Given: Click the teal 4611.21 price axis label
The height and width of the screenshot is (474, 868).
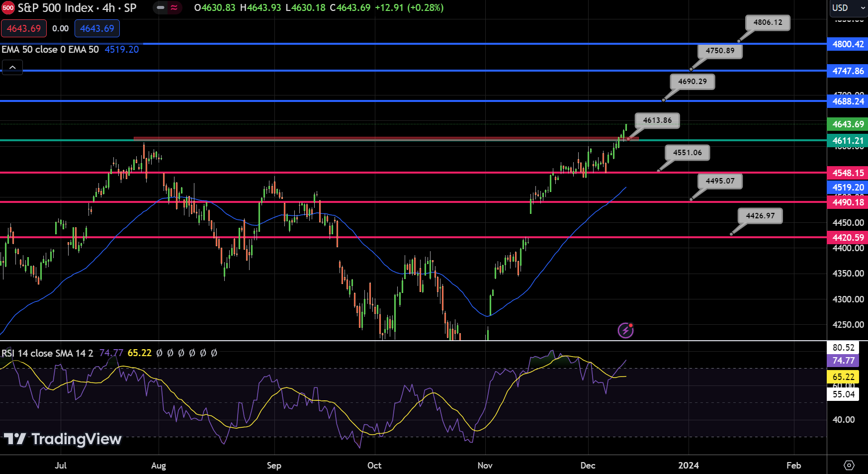Looking at the screenshot, I should (848, 140).
